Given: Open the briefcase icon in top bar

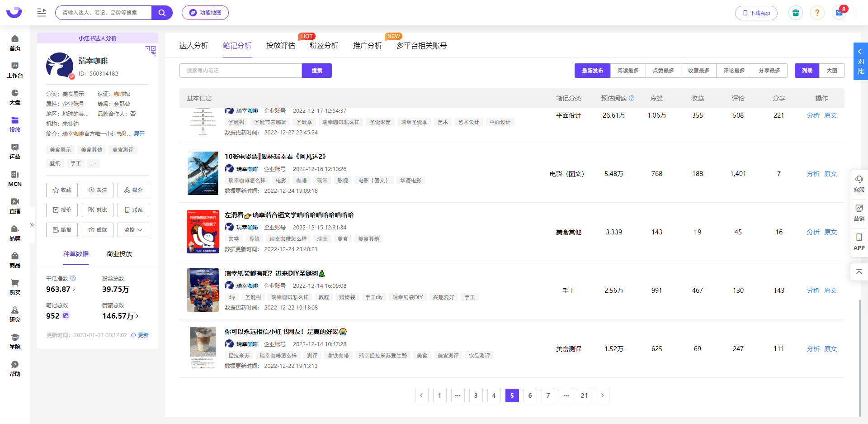Looking at the screenshot, I should pos(796,13).
